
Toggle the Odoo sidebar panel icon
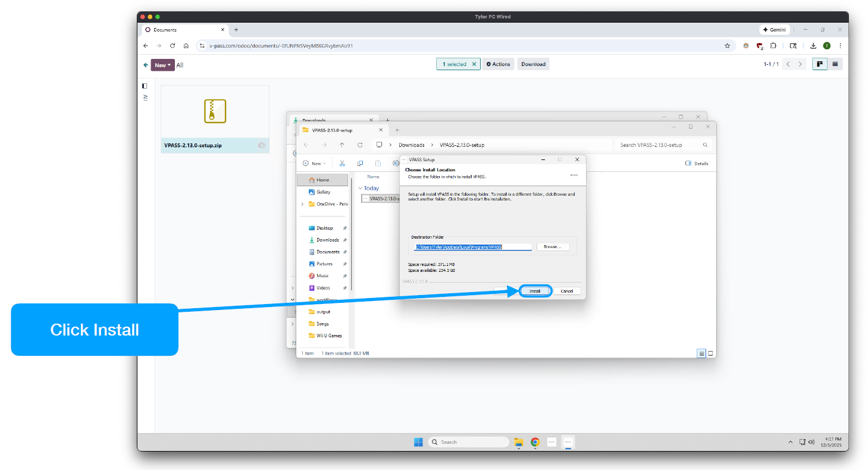145,86
